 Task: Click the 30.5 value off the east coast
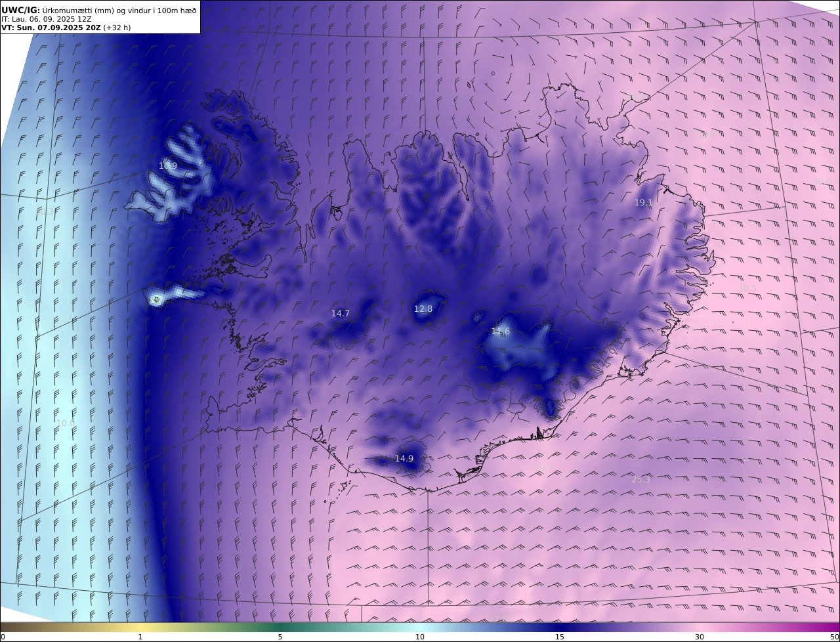coord(747,288)
